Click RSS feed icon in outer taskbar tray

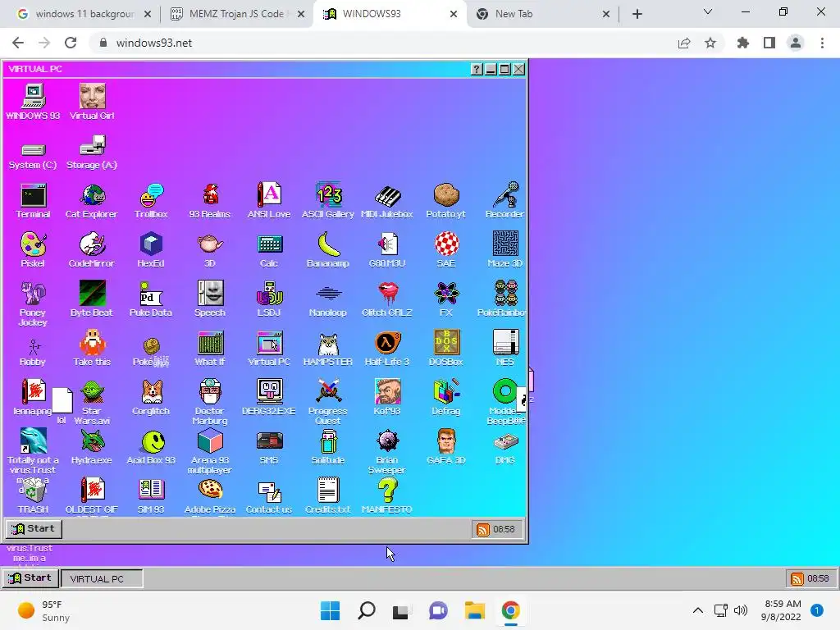pyautogui.click(x=797, y=579)
